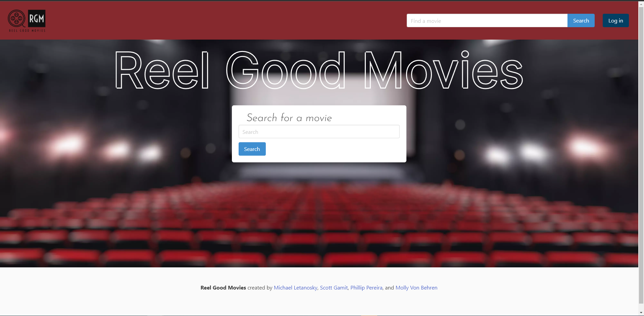Focus the Find a movie field
The image size is (644, 316).
point(487,20)
